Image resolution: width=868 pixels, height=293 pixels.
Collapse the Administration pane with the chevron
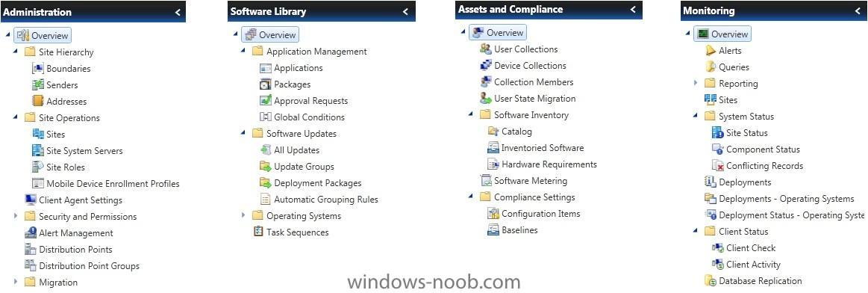(177, 12)
